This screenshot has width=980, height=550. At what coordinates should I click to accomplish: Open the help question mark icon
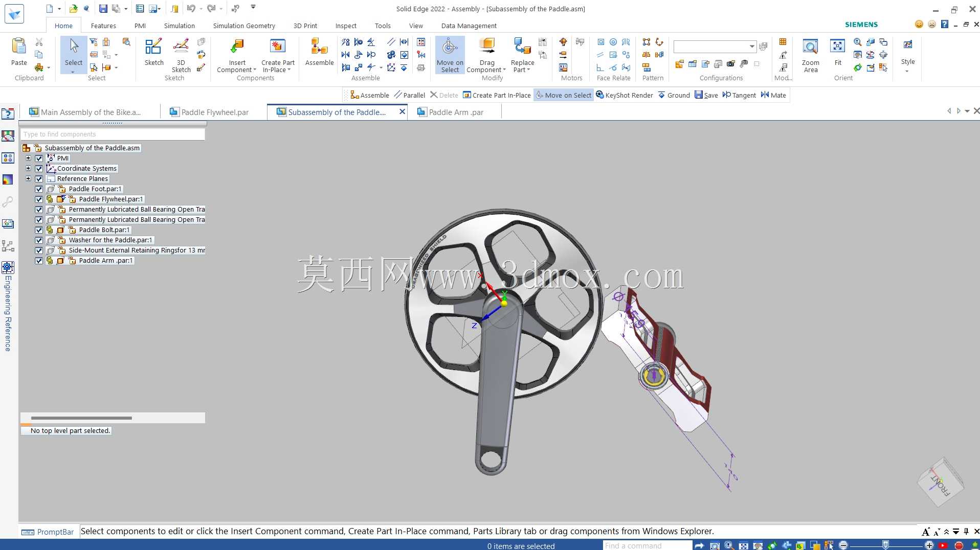tap(945, 24)
